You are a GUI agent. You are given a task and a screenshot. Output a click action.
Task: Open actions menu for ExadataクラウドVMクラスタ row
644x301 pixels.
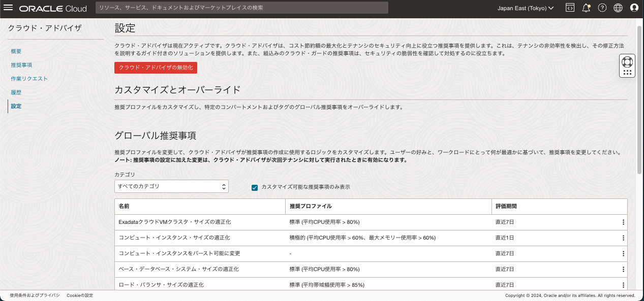click(623, 222)
